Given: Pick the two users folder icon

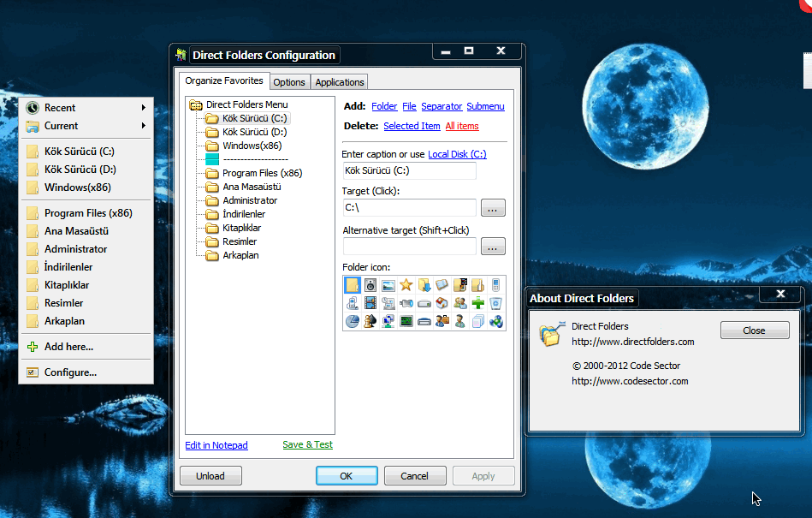Looking at the screenshot, I should coord(459,303).
